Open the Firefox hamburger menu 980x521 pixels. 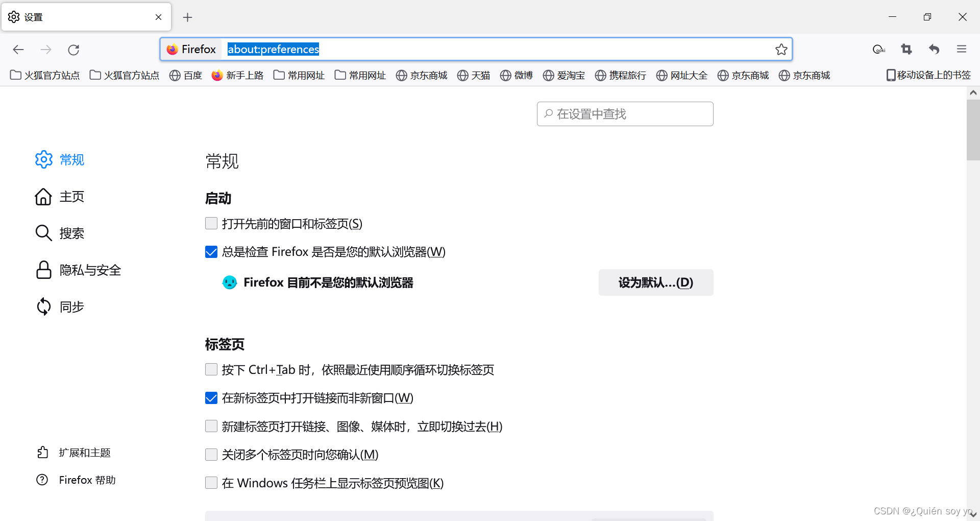962,49
